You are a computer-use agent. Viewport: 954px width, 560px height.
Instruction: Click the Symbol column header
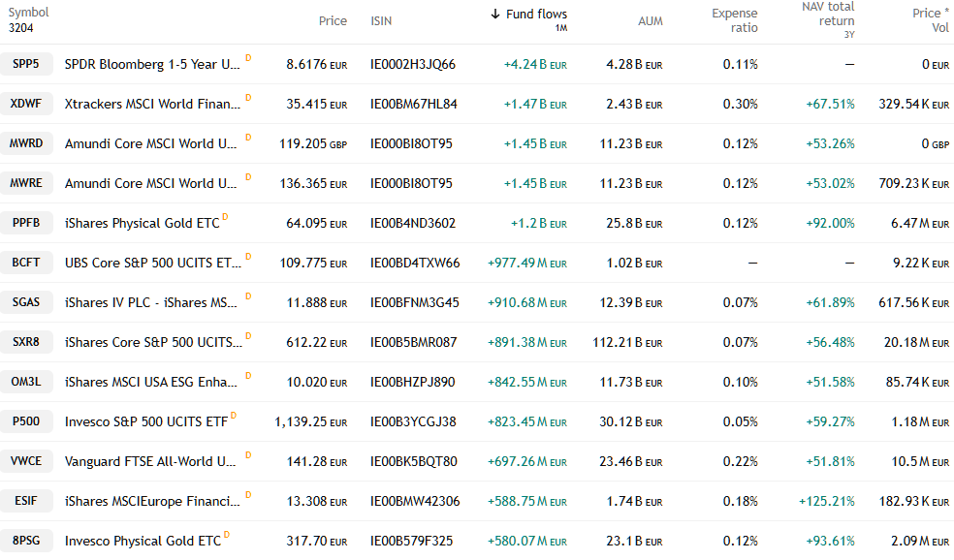click(29, 14)
